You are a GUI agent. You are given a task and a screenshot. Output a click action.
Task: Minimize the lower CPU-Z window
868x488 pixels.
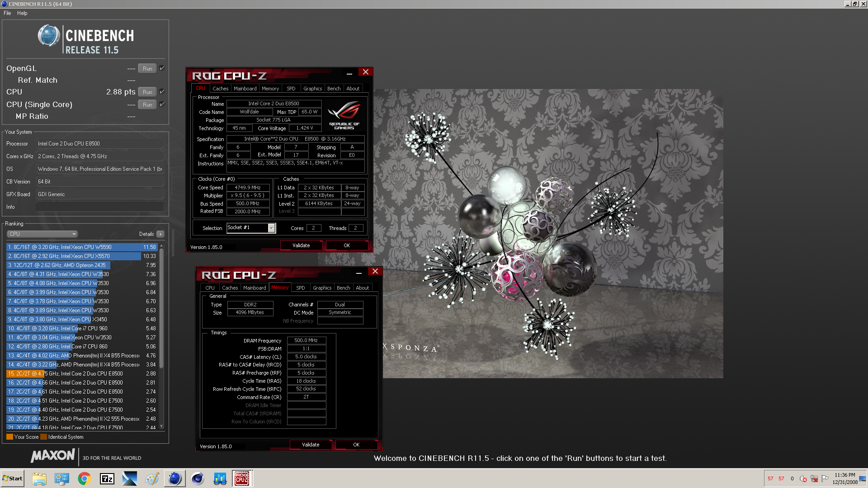tap(359, 272)
